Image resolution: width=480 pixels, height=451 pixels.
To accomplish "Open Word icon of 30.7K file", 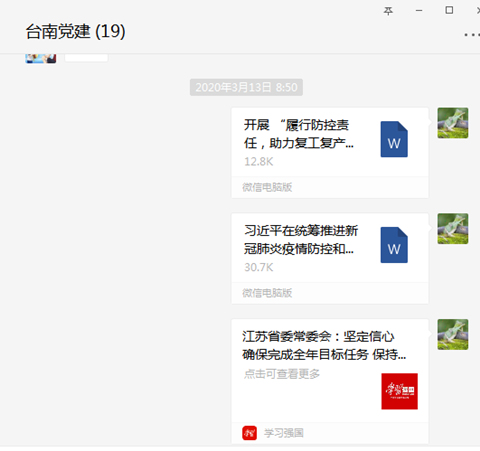I will tap(394, 245).
